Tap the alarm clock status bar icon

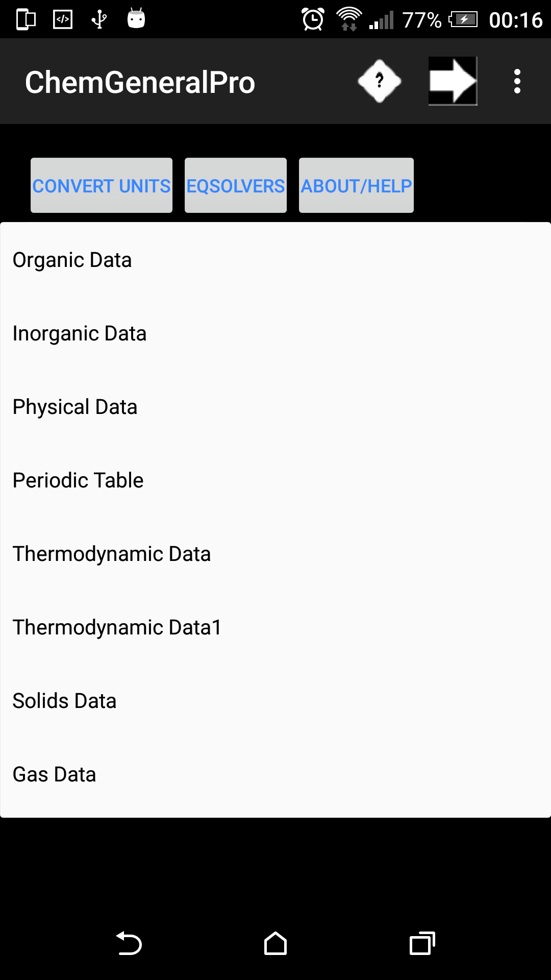tap(312, 19)
